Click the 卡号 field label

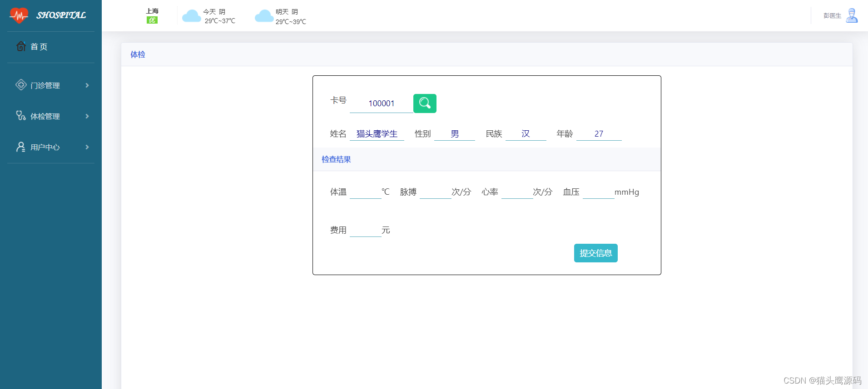pyautogui.click(x=338, y=100)
